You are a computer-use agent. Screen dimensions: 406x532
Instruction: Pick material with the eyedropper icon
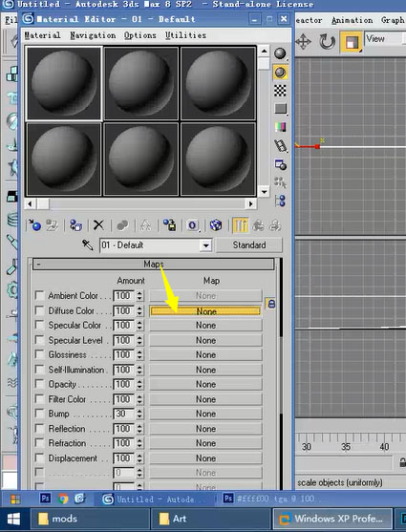pyautogui.click(x=88, y=245)
